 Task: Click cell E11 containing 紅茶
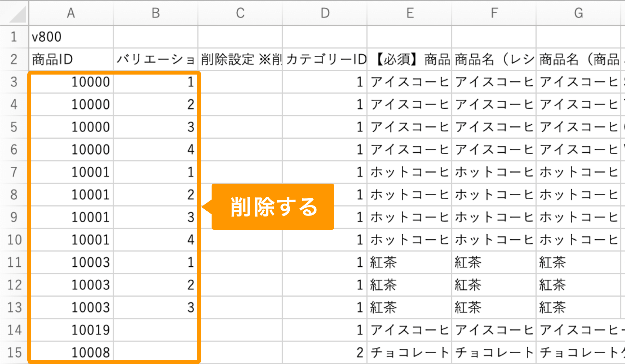410,262
